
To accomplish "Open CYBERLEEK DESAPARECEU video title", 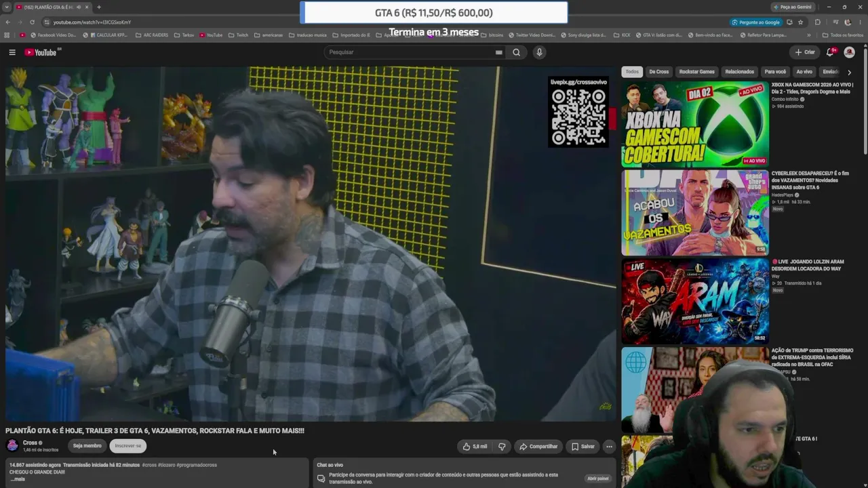I will click(811, 180).
